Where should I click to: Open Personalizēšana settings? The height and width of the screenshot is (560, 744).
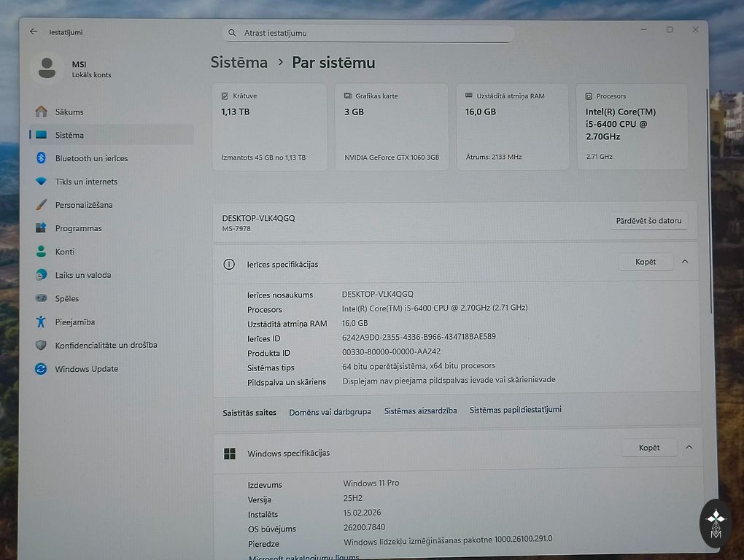(x=84, y=205)
